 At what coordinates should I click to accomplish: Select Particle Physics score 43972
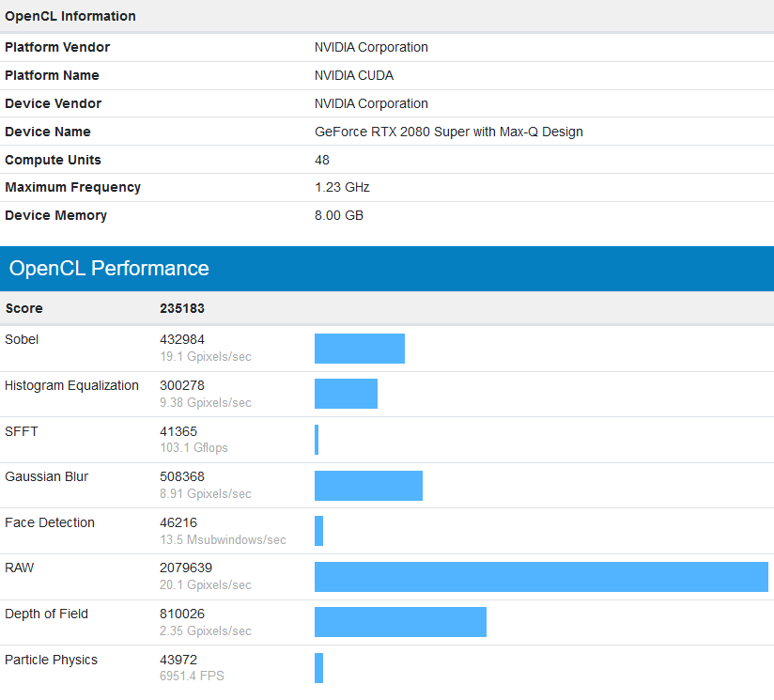click(x=178, y=660)
